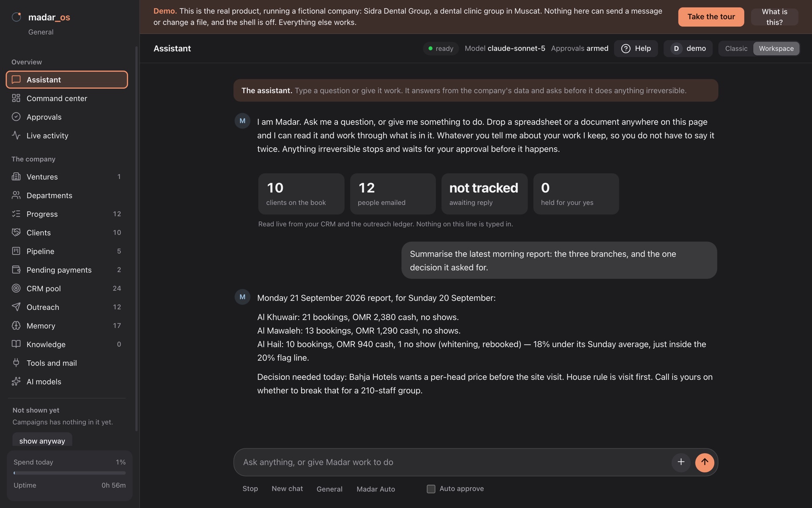Open Approvals checkmark icon in sidebar
The width and height of the screenshot is (812, 508).
point(16,117)
